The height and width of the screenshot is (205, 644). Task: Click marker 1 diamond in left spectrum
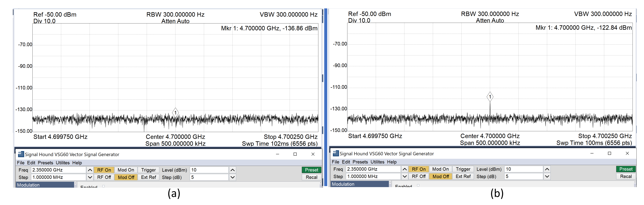(x=176, y=112)
